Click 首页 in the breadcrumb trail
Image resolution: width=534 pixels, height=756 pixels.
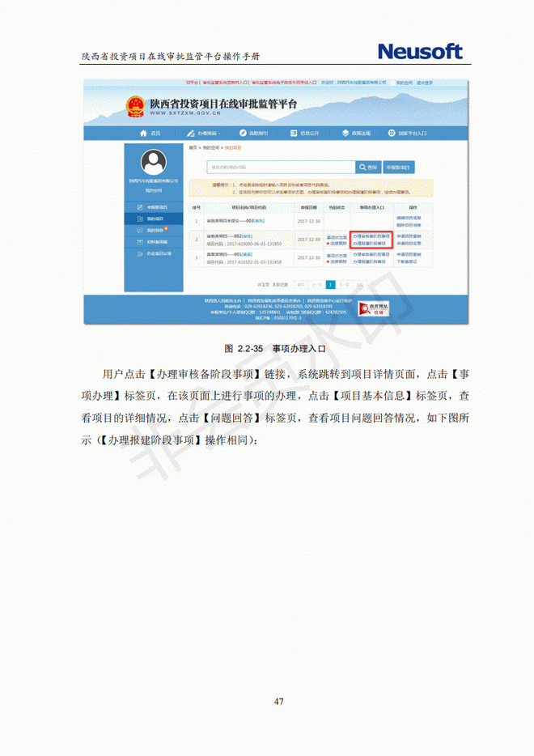pyautogui.click(x=193, y=147)
